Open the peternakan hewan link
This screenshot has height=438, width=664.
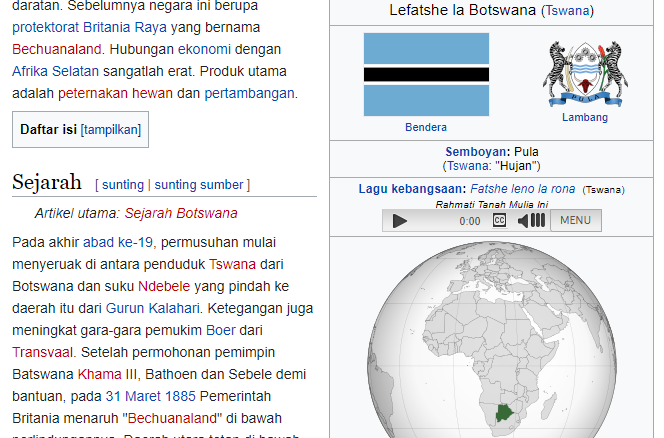pyautogui.click(x=115, y=93)
